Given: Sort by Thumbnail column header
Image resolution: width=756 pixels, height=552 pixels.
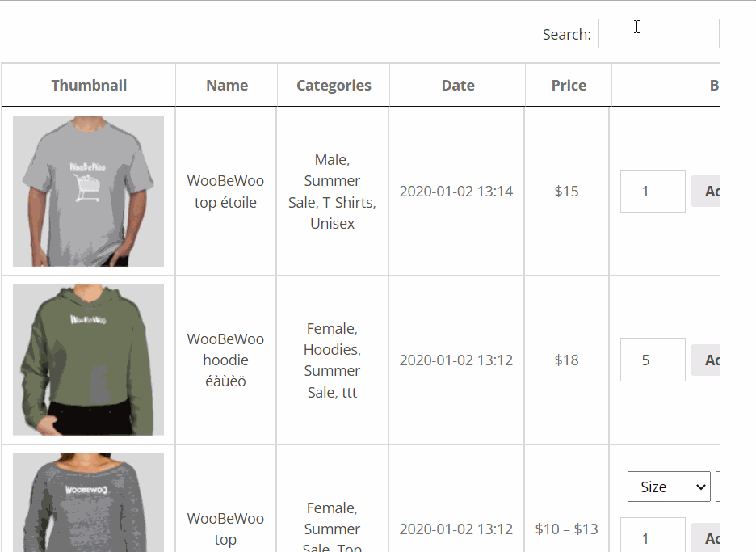Looking at the screenshot, I should point(89,85).
